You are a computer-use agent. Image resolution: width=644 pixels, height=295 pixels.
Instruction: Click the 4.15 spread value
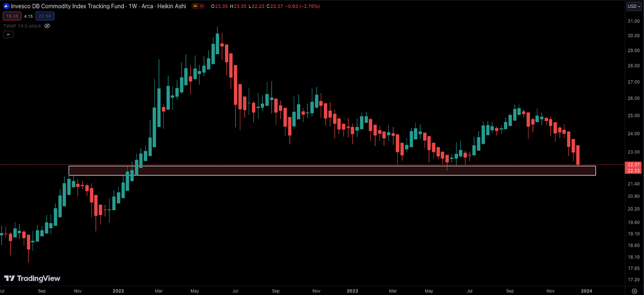coord(29,16)
